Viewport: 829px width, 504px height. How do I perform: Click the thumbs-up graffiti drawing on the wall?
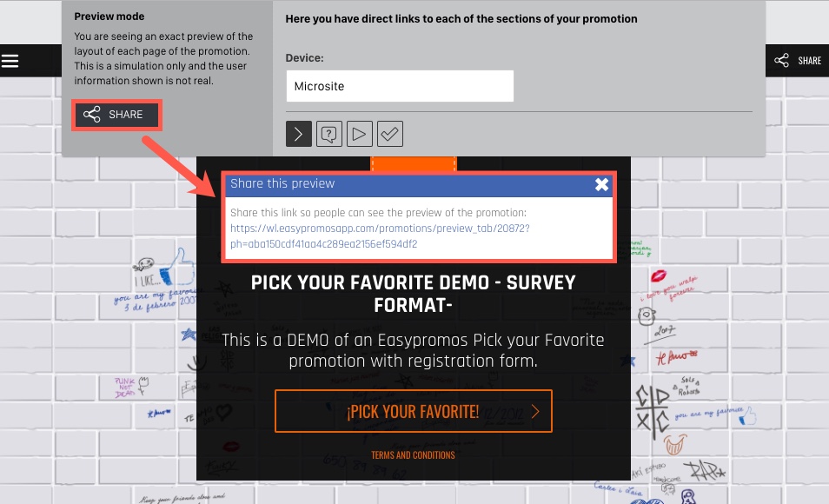coord(179,268)
